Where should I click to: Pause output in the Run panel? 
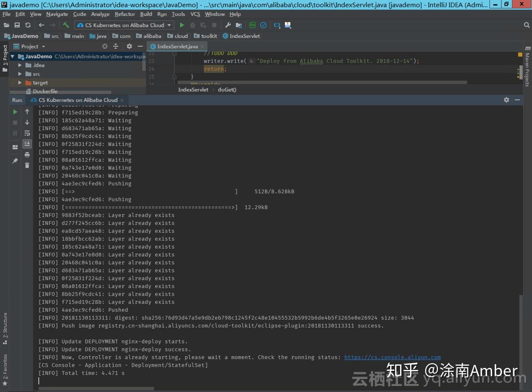(15, 133)
